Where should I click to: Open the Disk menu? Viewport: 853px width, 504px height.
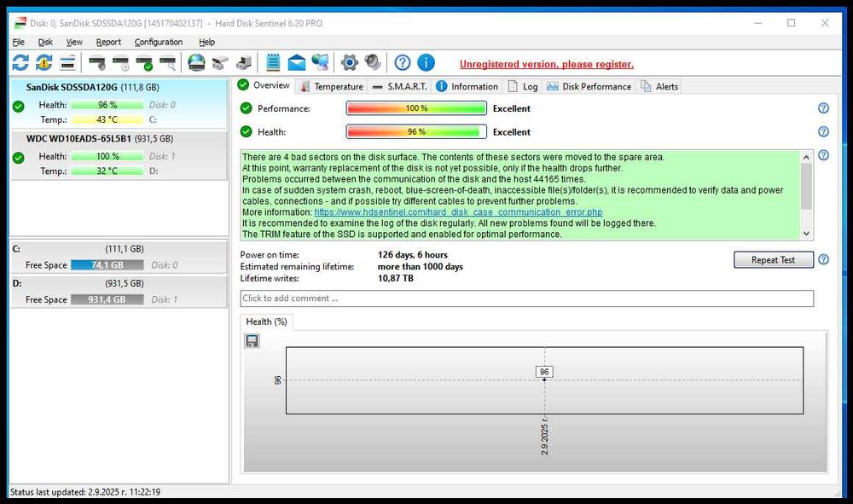click(45, 42)
